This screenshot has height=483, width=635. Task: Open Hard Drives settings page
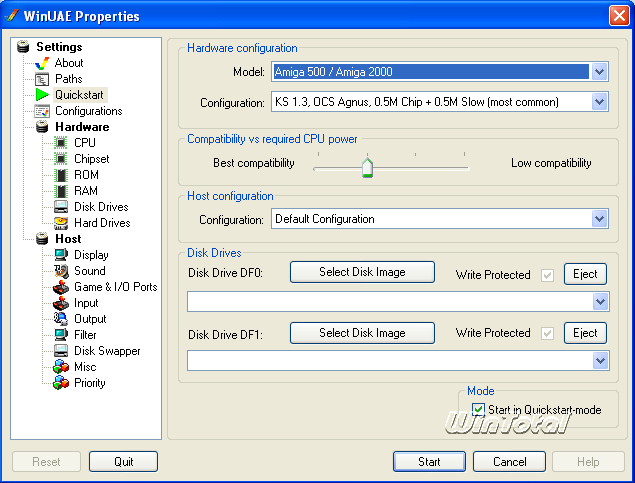click(102, 223)
